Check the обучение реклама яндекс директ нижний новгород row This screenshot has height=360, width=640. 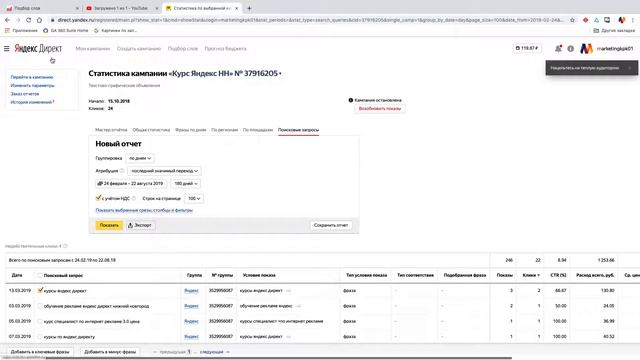40,306
